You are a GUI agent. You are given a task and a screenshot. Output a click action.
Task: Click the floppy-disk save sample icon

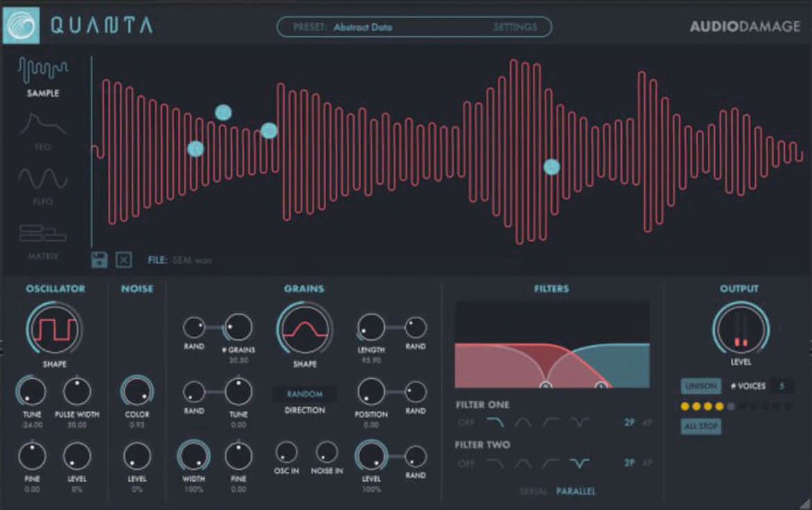(99, 260)
